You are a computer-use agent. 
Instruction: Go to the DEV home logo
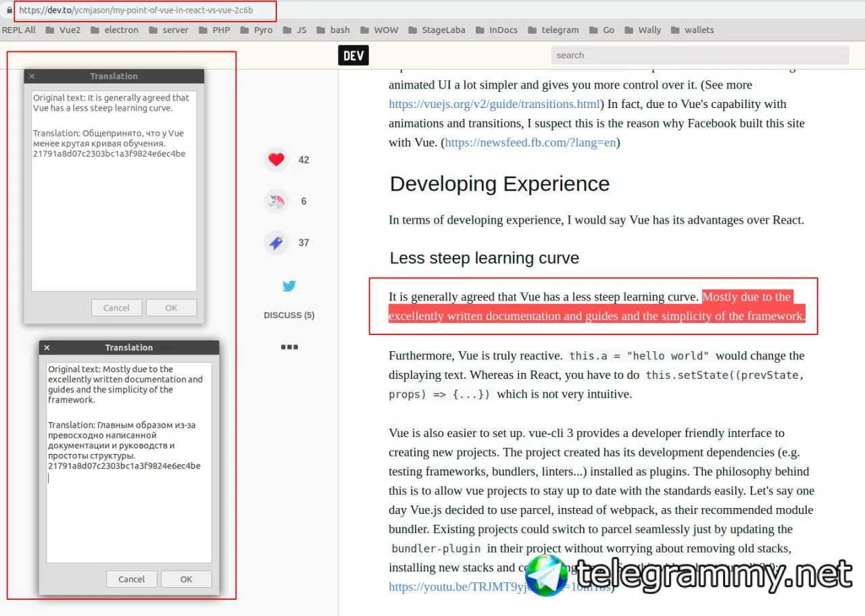(353, 55)
